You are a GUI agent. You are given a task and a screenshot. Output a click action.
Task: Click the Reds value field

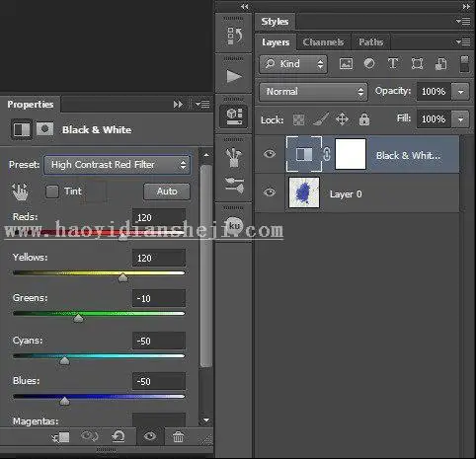coord(159,217)
